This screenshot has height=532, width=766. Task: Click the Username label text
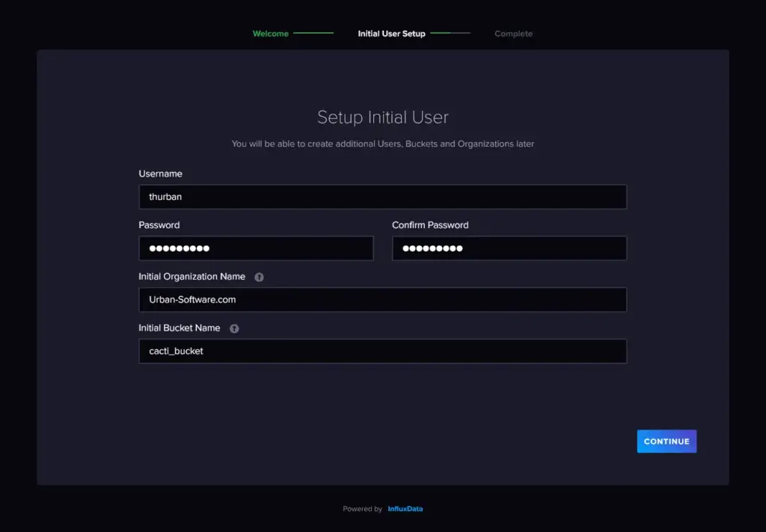(160, 173)
